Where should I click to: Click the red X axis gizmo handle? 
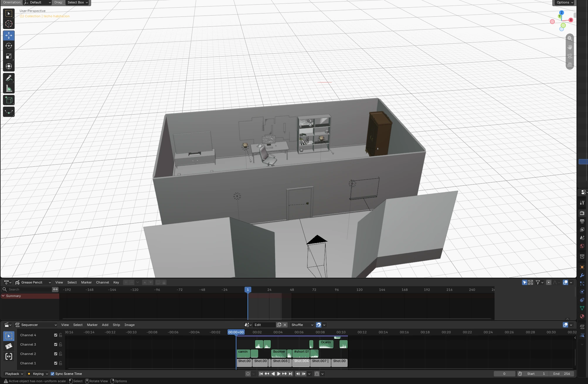(x=571, y=20)
